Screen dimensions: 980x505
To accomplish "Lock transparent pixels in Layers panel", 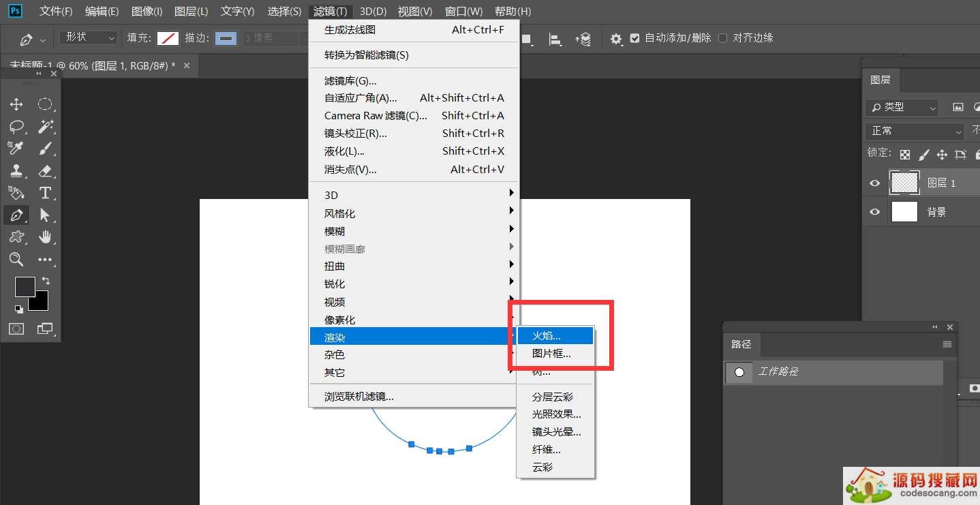I will point(905,155).
